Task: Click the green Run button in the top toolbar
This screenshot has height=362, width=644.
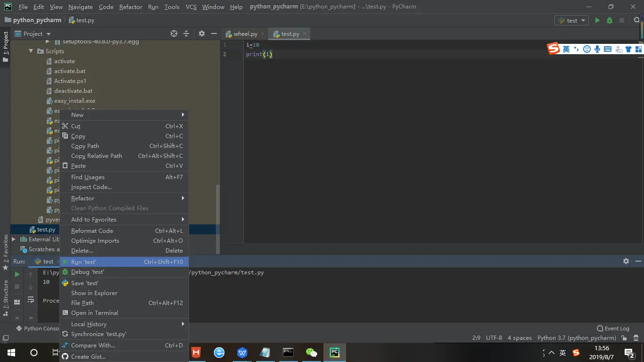Action: pos(597,20)
